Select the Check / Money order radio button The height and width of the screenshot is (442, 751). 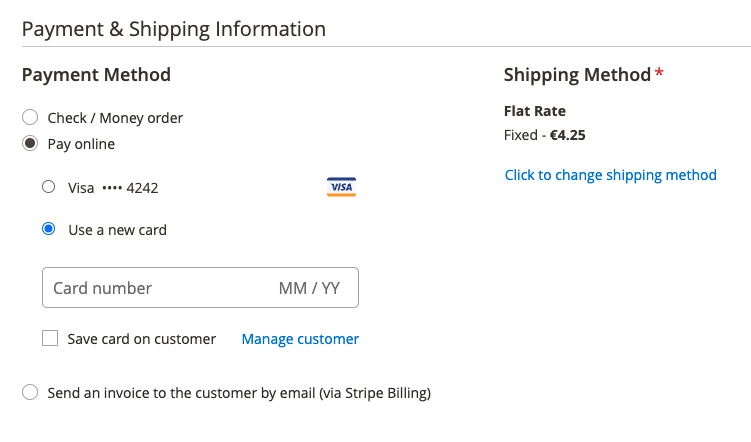[30, 117]
